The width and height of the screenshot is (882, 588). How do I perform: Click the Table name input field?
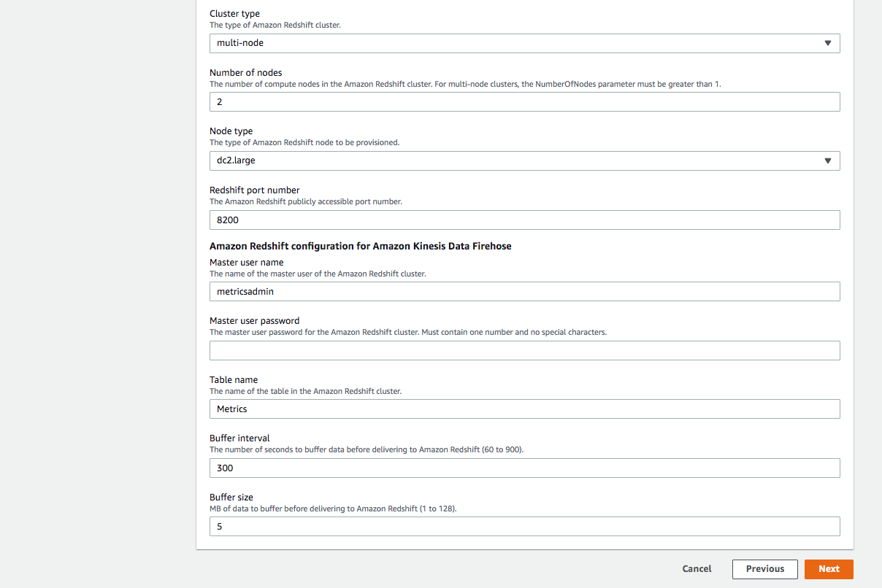tap(524, 409)
